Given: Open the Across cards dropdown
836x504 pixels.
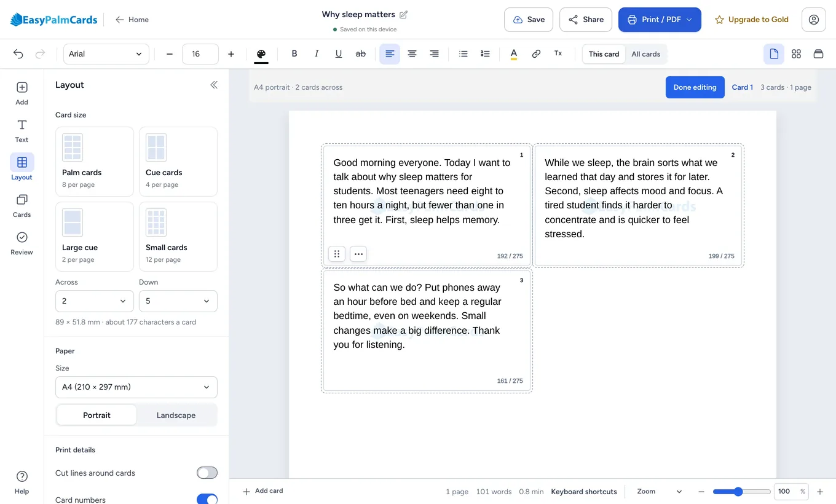Looking at the screenshot, I should pyautogui.click(x=94, y=301).
